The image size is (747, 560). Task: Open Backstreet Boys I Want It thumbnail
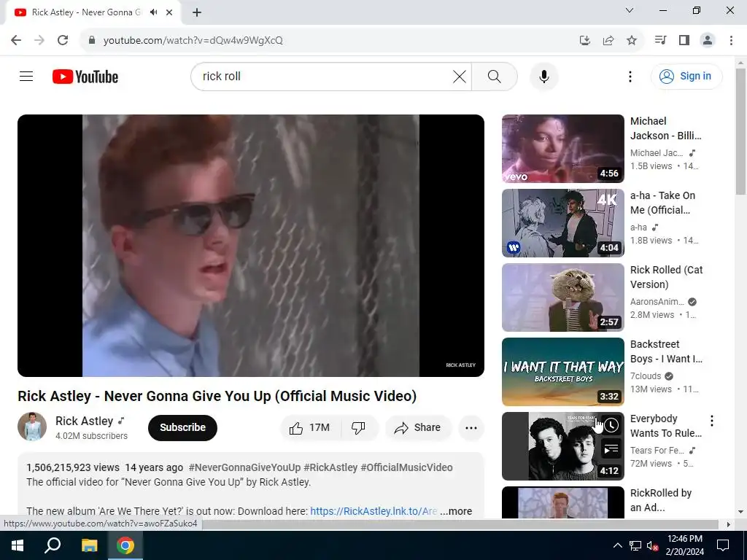click(562, 371)
